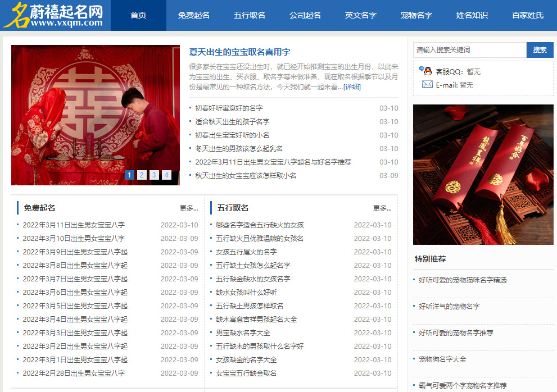Open 2022年3月9日出生男女宝宝八字起 link
The width and height of the screenshot is (557, 392).
[x=75, y=252]
